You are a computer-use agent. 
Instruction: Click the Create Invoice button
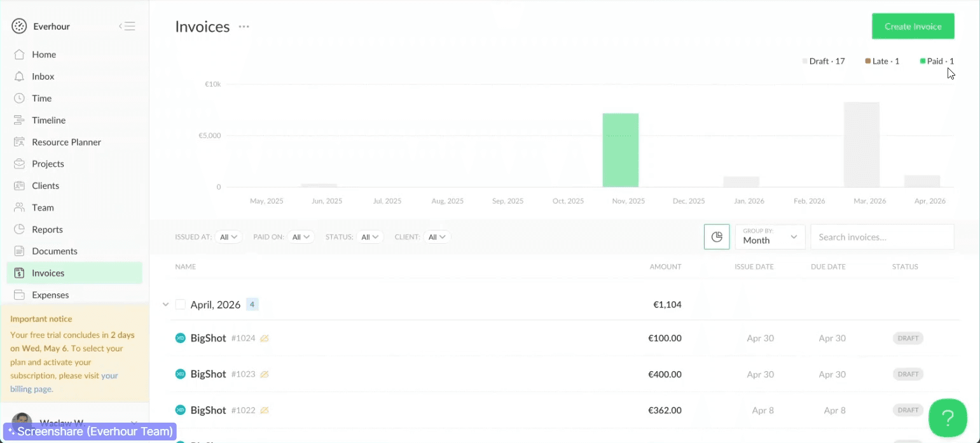click(913, 26)
